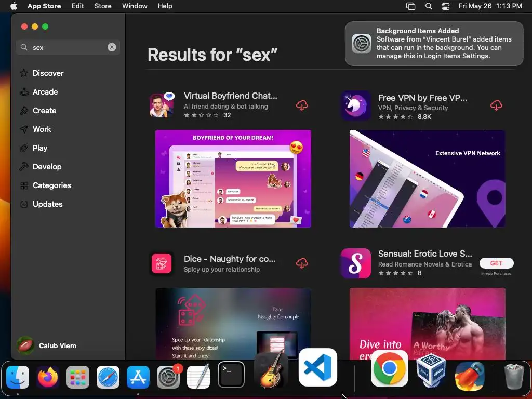The width and height of the screenshot is (532, 399).
Task: Open the Store menu
Action: (103, 6)
